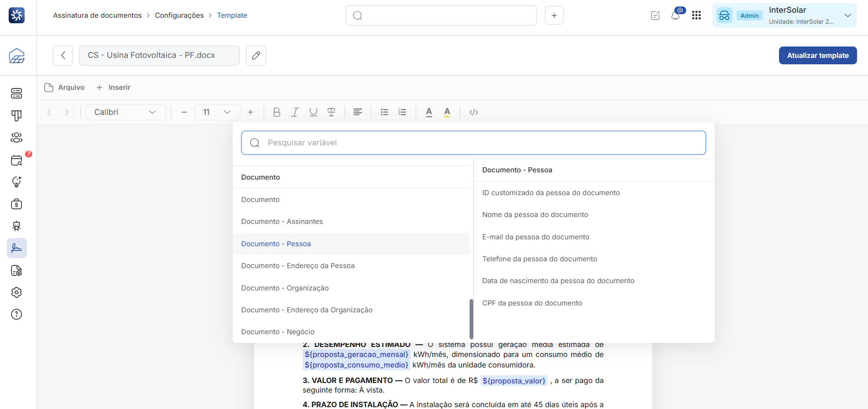This screenshot has width=868, height=409.
Task: Open the font size 11 dropdown
Action: (x=217, y=112)
